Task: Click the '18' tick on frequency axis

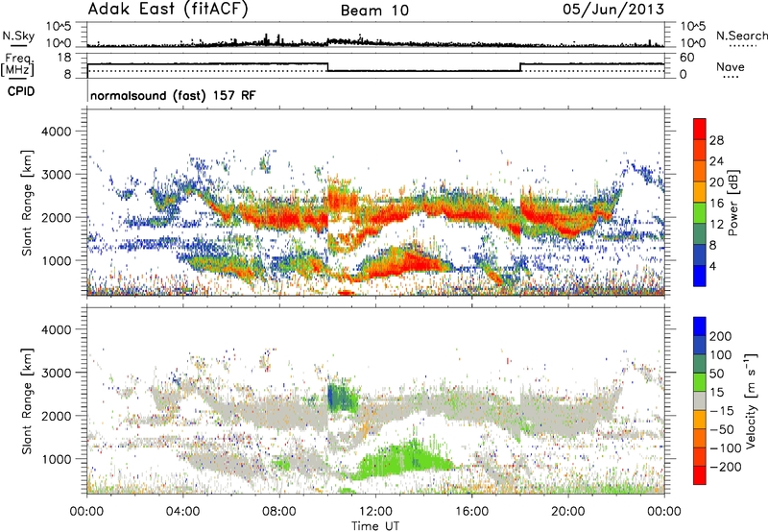Action: point(64,58)
